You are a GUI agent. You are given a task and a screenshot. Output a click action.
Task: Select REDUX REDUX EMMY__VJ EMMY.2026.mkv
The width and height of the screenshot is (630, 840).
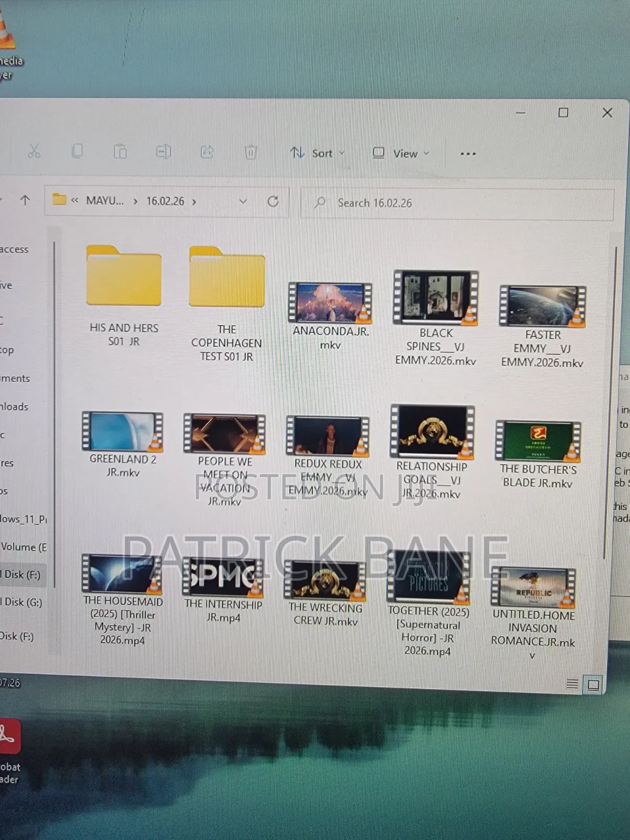tap(328, 456)
